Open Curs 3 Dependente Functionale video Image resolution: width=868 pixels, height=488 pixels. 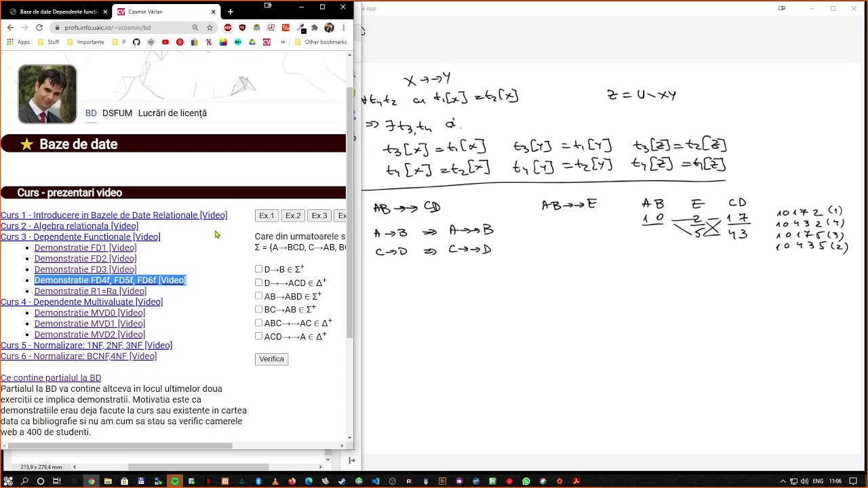click(81, 237)
